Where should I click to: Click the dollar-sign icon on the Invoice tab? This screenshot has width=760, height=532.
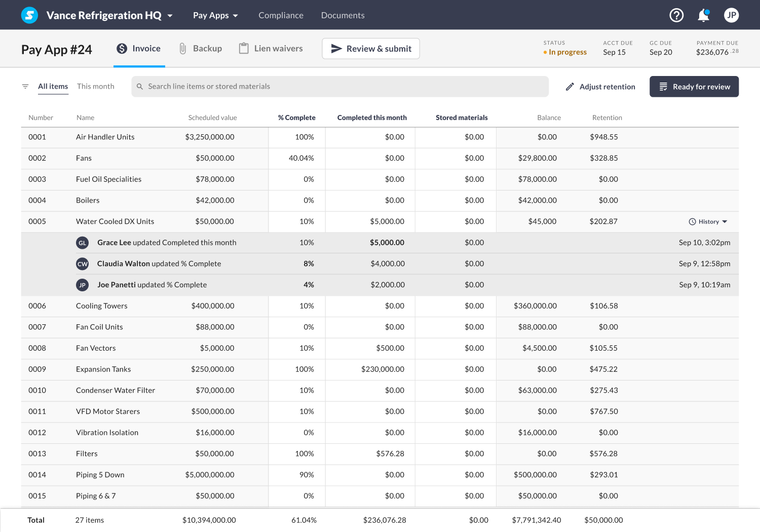click(x=122, y=48)
